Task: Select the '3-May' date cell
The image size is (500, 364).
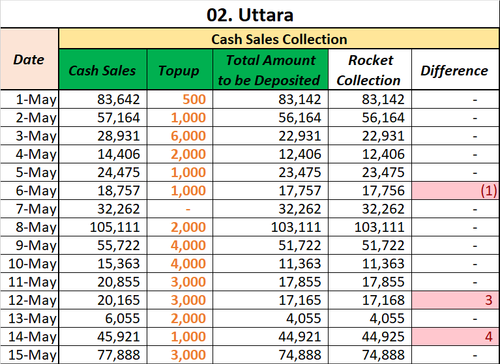Action: point(29,136)
